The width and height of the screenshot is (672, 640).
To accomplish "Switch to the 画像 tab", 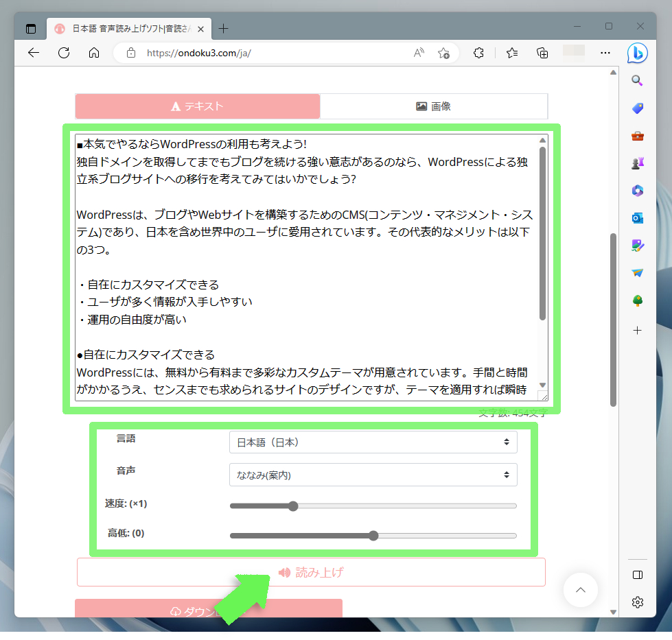I will [434, 106].
